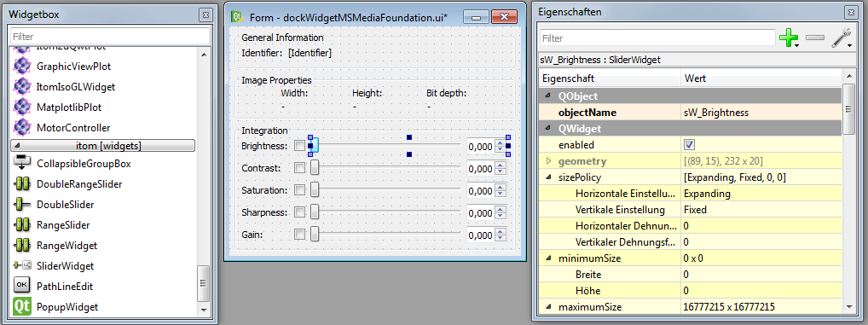Pick the MatplotlibPlot widget icon
Image resolution: width=868 pixels, height=325 pixels.
click(x=21, y=107)
